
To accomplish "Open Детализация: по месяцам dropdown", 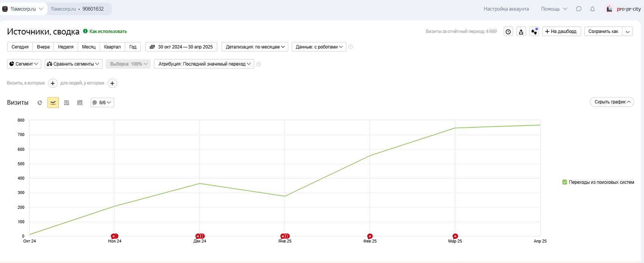I will click(x=255, y=47).
